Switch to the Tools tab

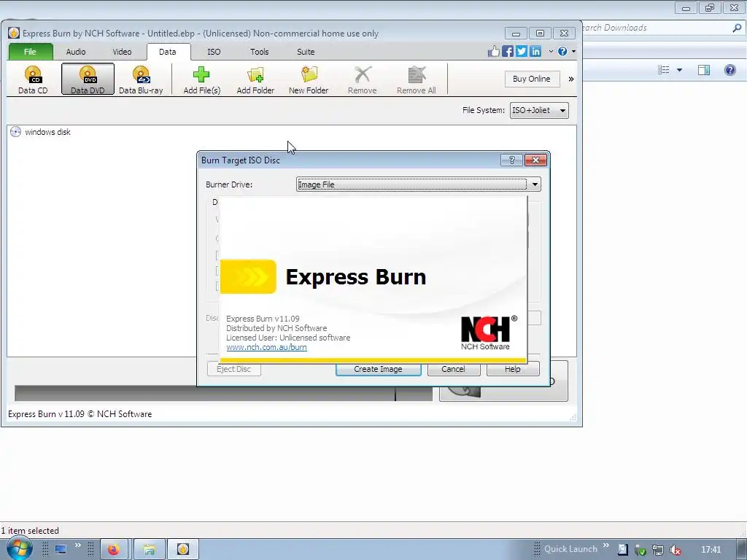pyautogui.click(x=260, y=52)
